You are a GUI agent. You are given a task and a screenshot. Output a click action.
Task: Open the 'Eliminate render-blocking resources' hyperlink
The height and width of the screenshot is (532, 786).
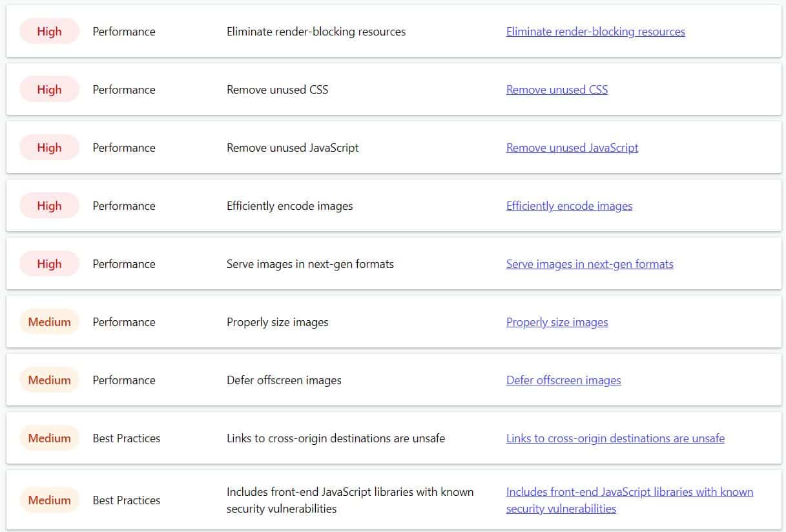595,32
